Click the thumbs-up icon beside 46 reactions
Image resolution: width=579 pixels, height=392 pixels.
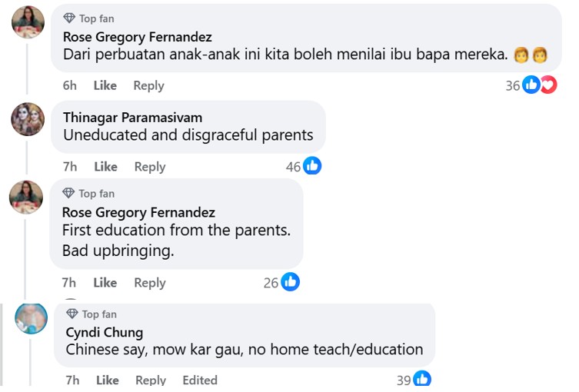312,166
